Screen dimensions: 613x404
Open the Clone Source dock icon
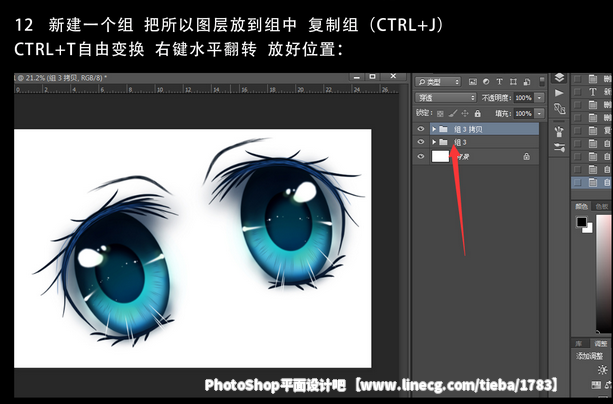pos(559,108)
